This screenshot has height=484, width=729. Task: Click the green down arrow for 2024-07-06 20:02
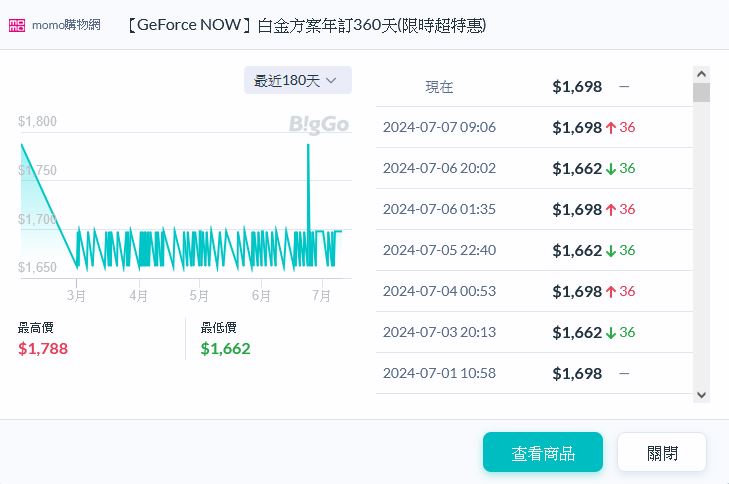click(x=610, y=168)
